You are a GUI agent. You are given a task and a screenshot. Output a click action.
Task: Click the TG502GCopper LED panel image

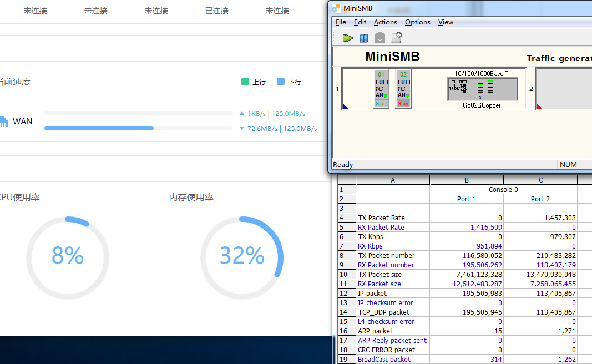pos(482,89)
